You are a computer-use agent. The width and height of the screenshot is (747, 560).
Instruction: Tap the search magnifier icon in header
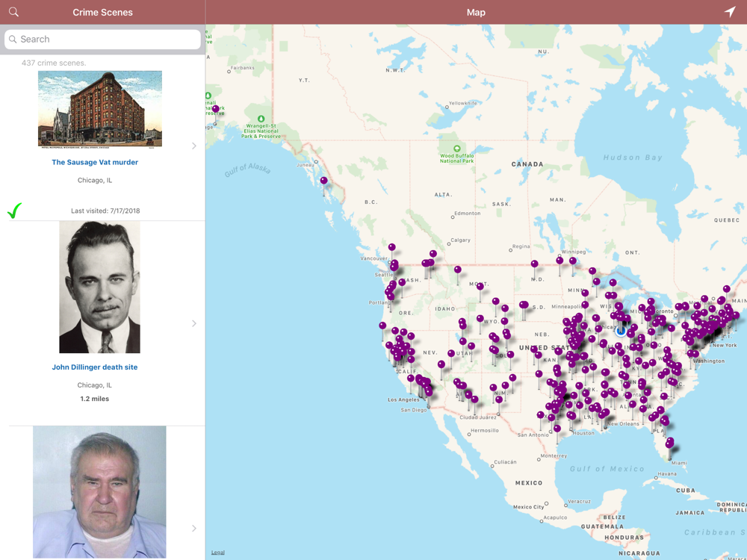coord(13,12)
